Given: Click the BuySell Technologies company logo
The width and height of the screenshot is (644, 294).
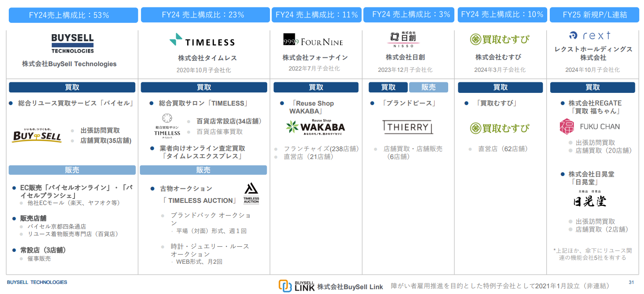Looking at the screenshot, I should [x=72, y=43].
